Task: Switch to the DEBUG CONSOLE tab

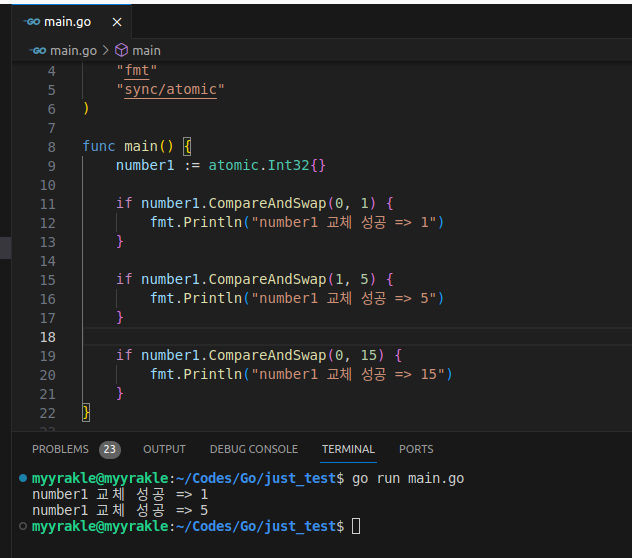Action: pyautogui.click(x=253, y=449)
